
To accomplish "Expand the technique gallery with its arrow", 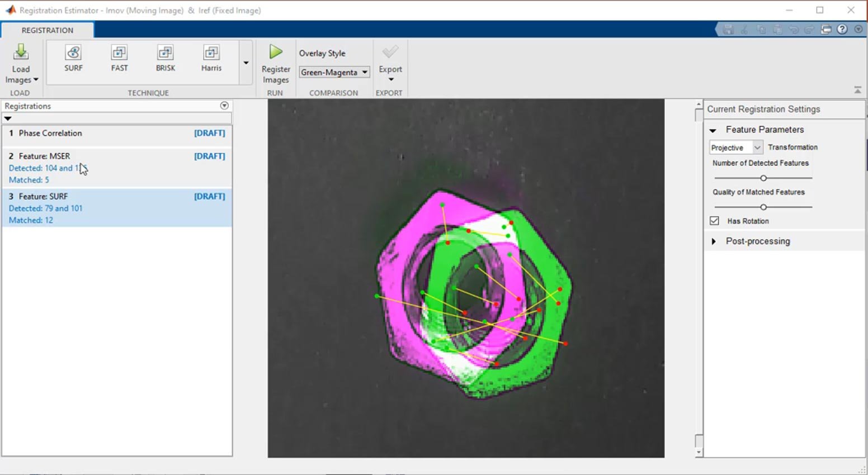I will [x=246, y=63].
